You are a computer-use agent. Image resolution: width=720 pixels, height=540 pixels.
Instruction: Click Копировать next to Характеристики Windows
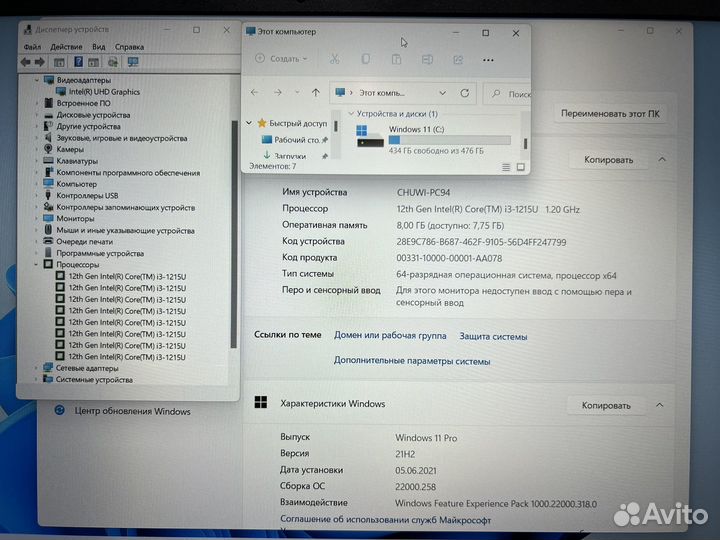[606, 405]
